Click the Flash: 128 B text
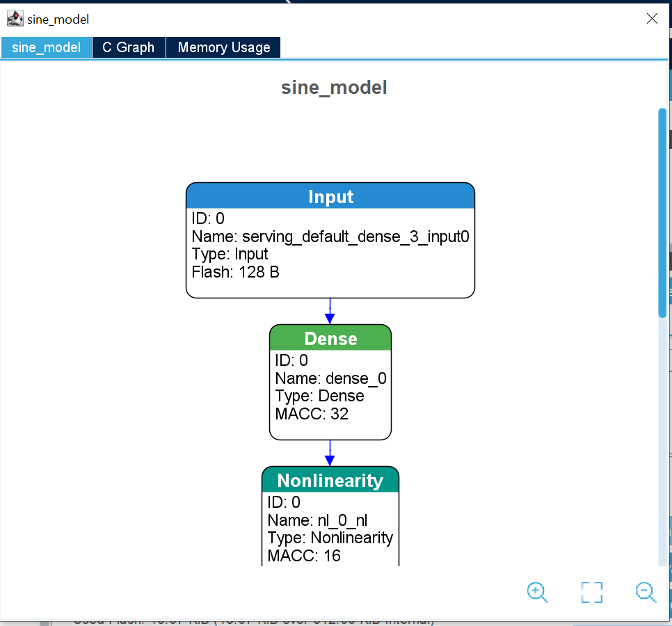The width and height of the screenshot is (672, 626). [236, 272]
